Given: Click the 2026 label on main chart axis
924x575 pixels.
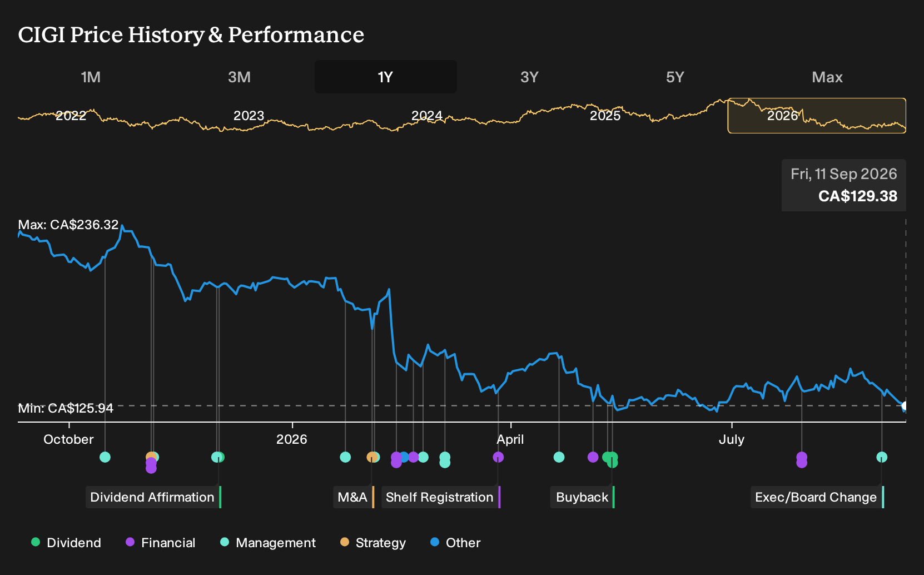Looking at the screenshot, I should [292, 439].
